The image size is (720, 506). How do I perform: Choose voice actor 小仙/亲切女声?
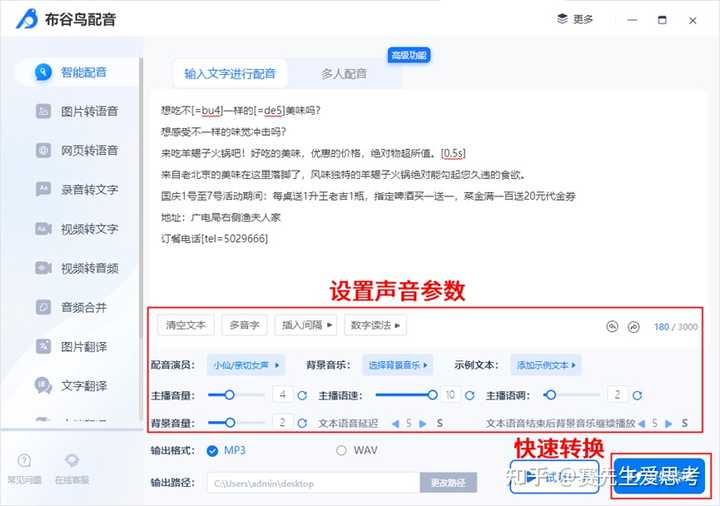(246, 365)
